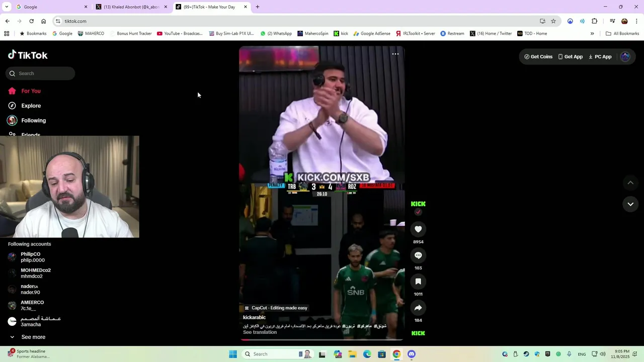Open File Explorer from the taskbar
Image resolution: width=644 pixels, height=362 pixels.
pos(353,354)
